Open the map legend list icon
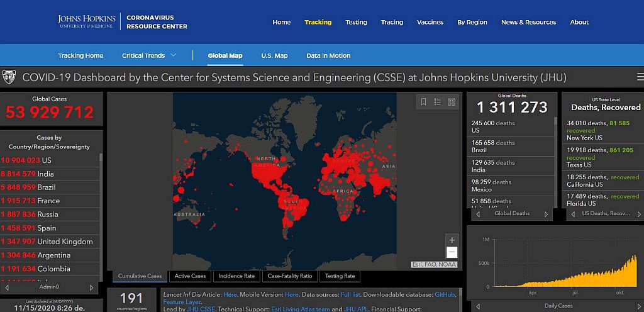 (438, 102)
